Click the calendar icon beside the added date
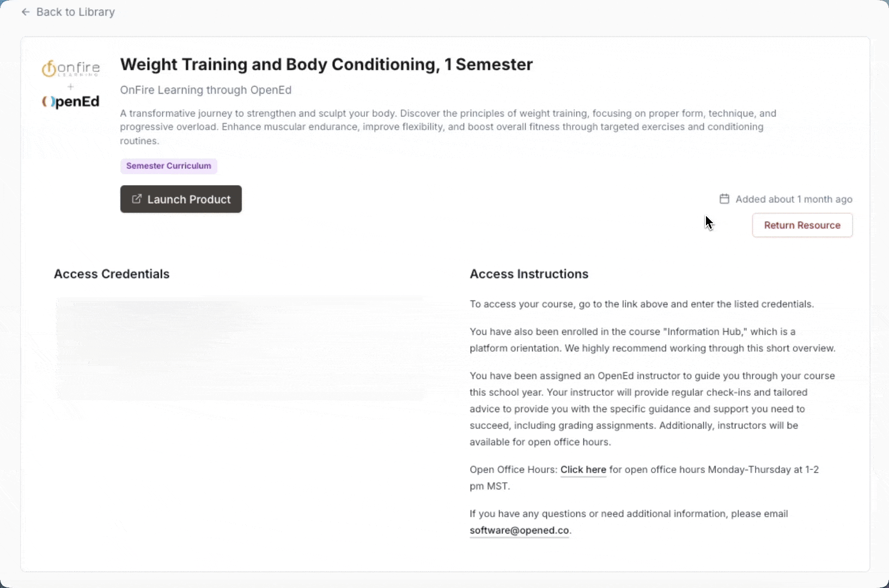The width and height of the screenshot is (889, 588). (x=724, y=199)
